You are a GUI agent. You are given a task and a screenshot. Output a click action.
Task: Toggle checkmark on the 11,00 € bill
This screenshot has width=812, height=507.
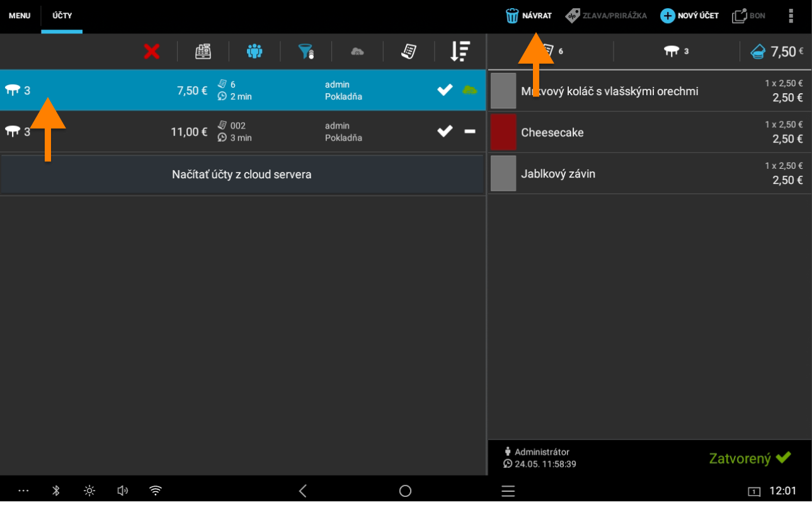click(x=445, y=132)
